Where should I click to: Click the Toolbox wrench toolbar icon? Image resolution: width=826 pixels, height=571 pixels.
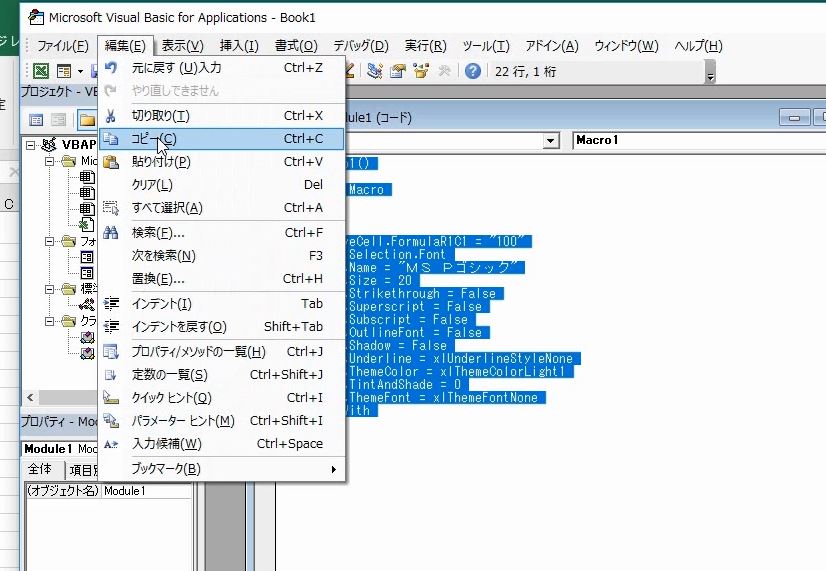tap(444, 71)
